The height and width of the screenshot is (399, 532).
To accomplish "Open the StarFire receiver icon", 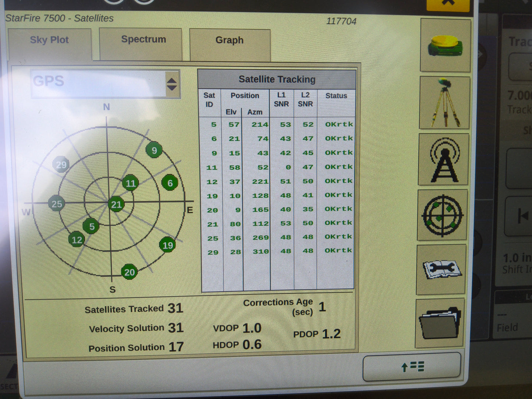I will (x=445, y=45).
